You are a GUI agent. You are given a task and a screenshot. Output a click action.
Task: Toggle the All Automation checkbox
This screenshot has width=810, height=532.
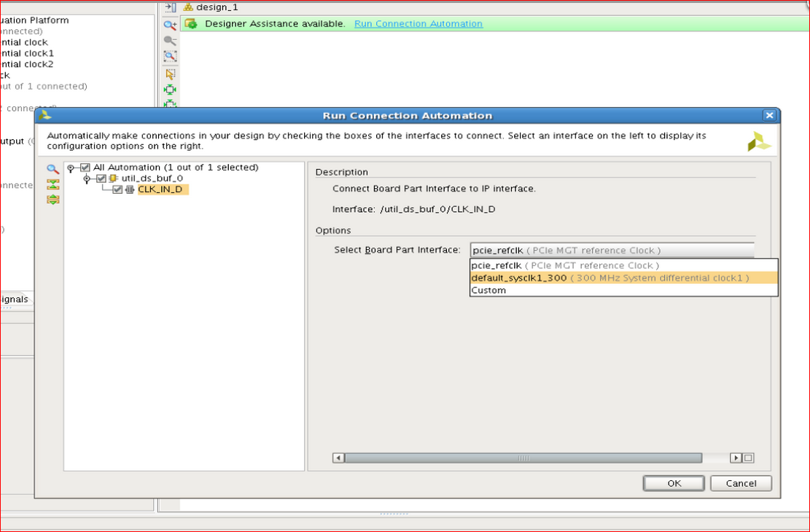(85, 168)
